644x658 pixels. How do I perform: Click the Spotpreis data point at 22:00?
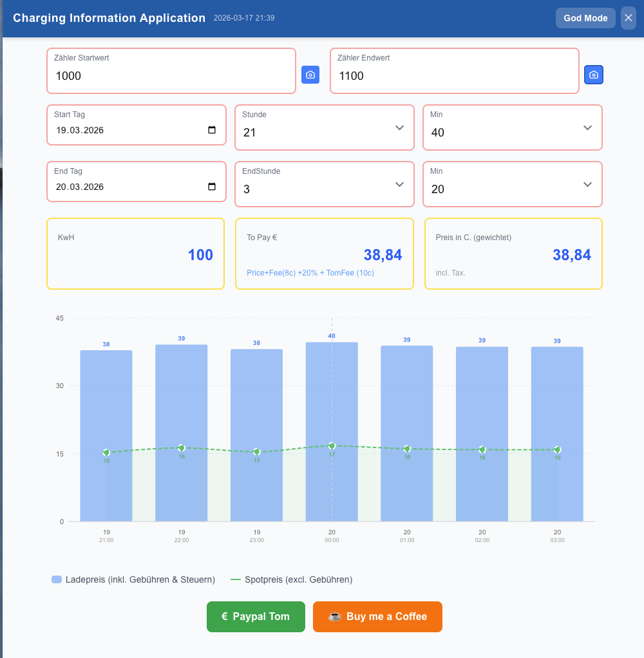[182, 448]
